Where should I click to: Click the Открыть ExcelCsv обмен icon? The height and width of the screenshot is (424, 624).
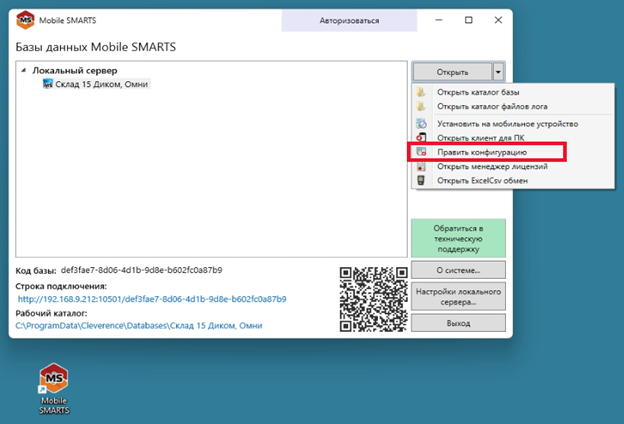(x=421, y=181)
